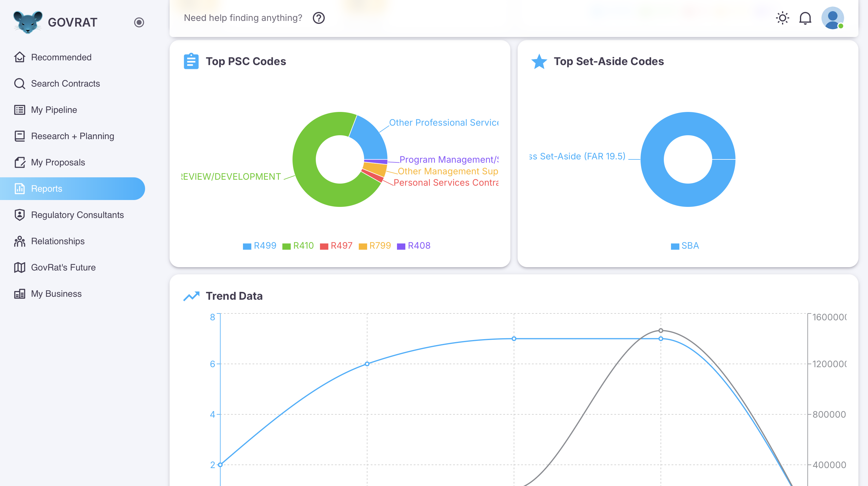868x486 pixels.
Task: Toggle R497 legend entry
Action: pyautogui.click(x=336, y=246)
